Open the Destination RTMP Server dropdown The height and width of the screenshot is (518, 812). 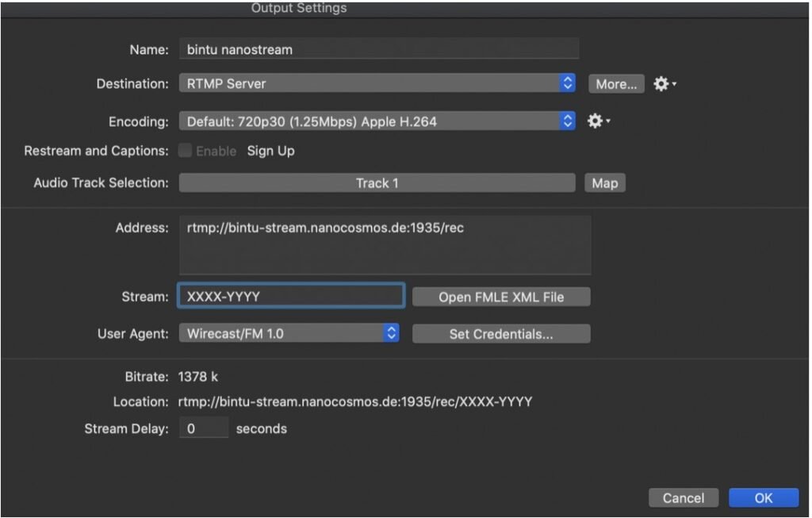click(x=373, y=82)
